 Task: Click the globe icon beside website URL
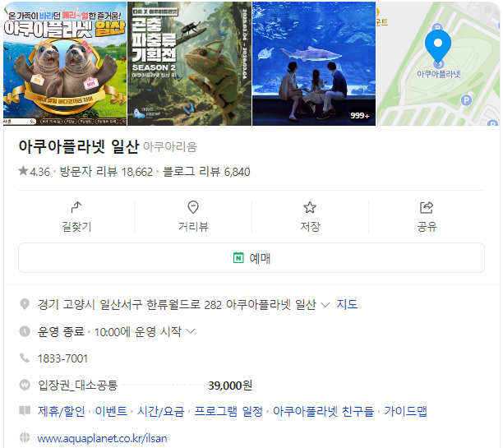coord(25,437)
